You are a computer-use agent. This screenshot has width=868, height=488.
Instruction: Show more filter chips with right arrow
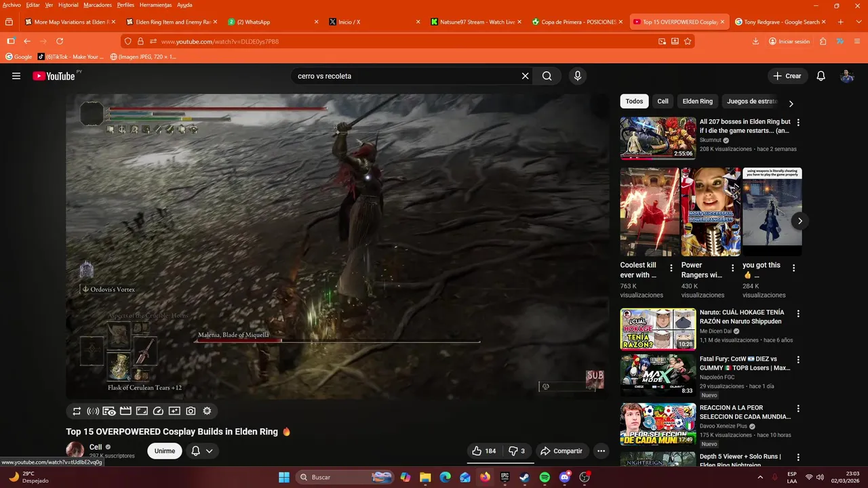791,104
